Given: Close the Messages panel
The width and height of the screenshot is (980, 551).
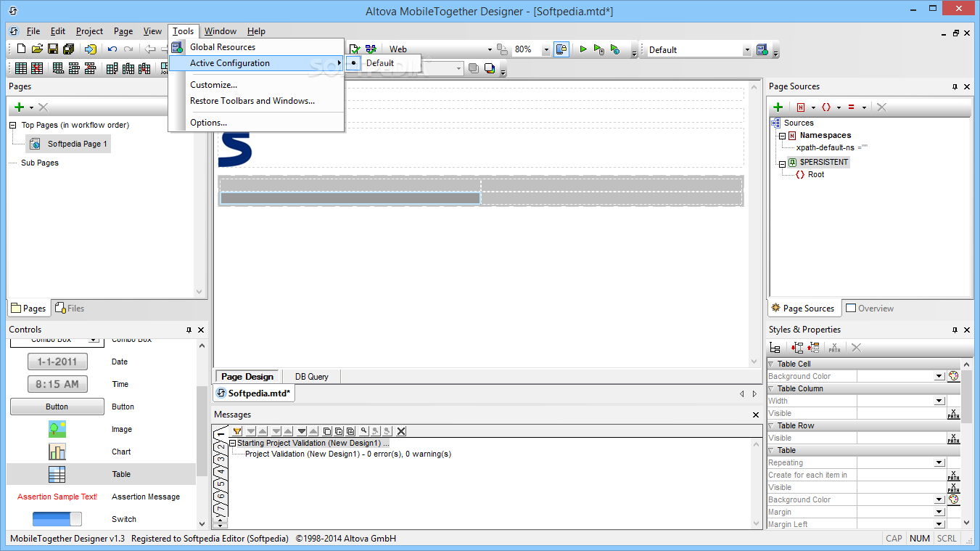Looking at the screenshot, I should 757,415.
